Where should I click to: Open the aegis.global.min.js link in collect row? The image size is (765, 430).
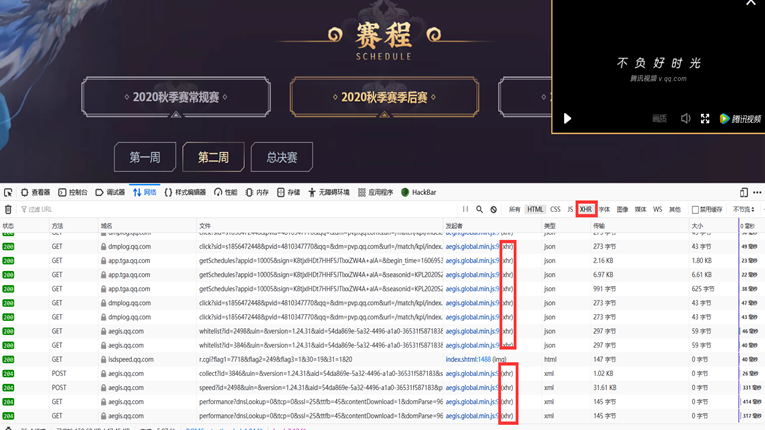coord(472,373)
